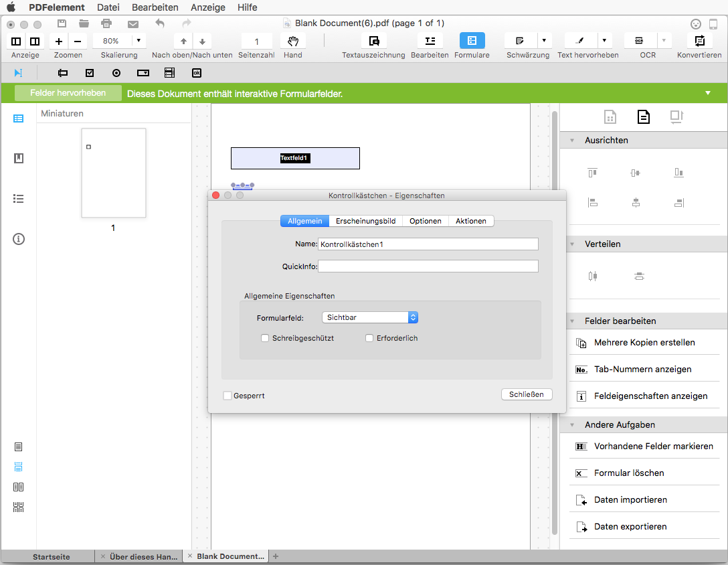Open the Textauszeichnung tool
This screenshot has width=728, height=565.
(374, 41)
